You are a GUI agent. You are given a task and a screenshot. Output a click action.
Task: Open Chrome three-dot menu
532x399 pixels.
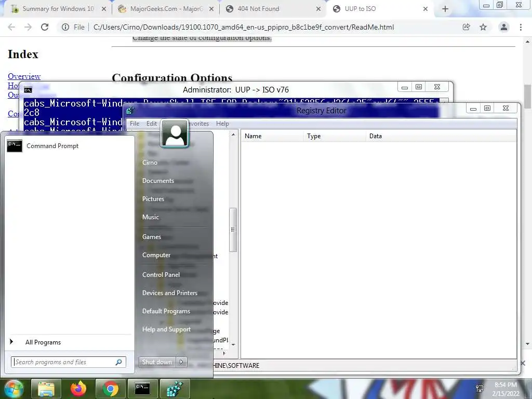521,27
